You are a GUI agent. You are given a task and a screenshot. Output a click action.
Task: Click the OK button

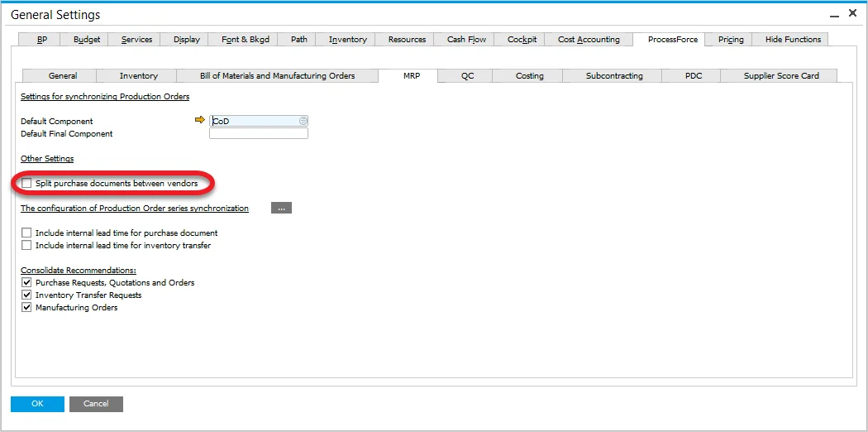click(x=37, y=404)
